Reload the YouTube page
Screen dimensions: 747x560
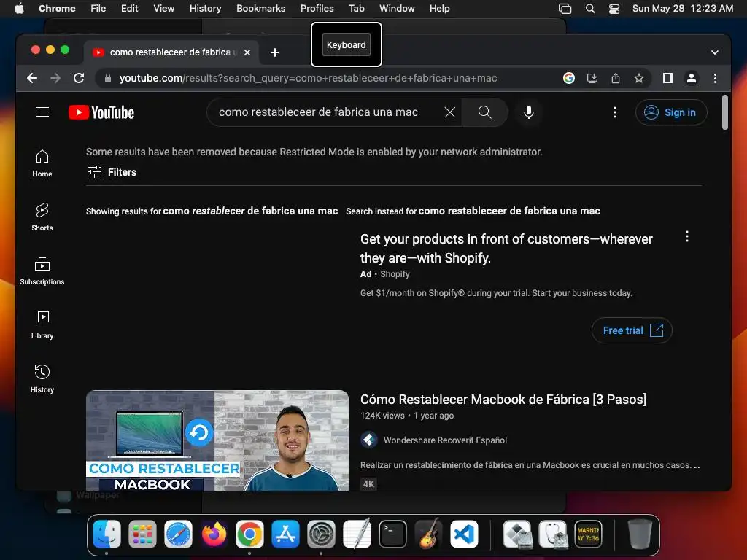(79, 78)
